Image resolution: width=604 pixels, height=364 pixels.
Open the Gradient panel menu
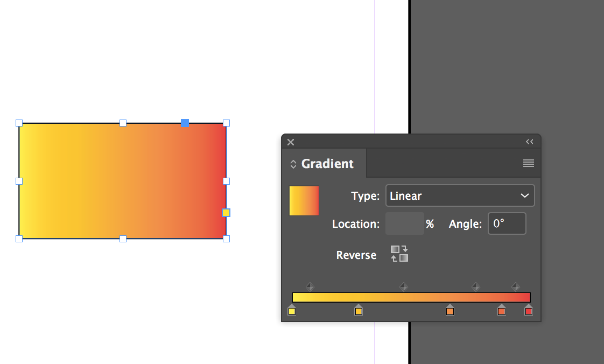point(529,163)
